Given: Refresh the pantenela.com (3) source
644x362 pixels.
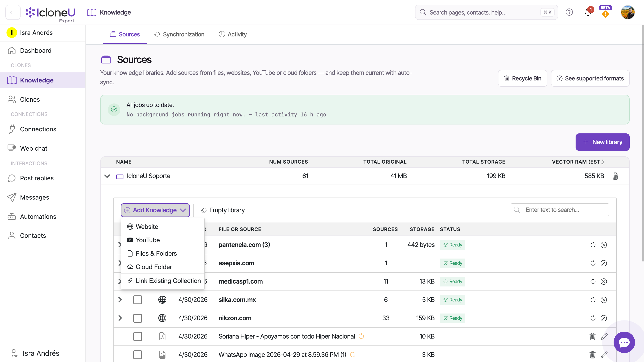Looking at the screenshot, I should tap(593, 245).
